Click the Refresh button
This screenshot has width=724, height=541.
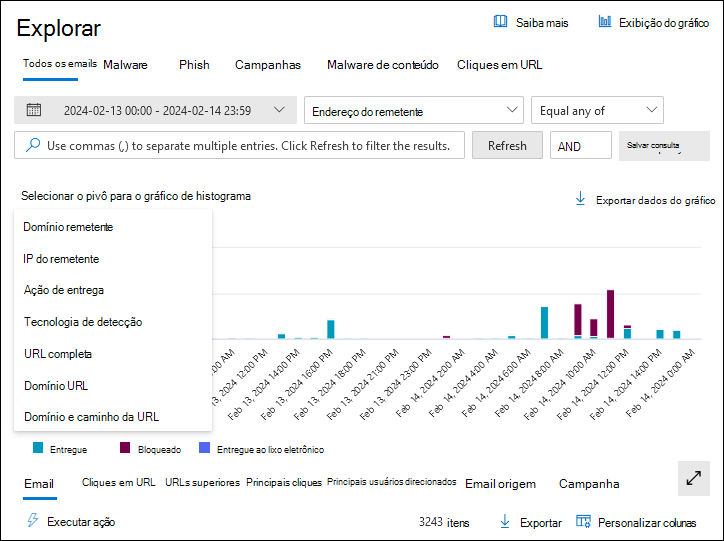point(507,145)
